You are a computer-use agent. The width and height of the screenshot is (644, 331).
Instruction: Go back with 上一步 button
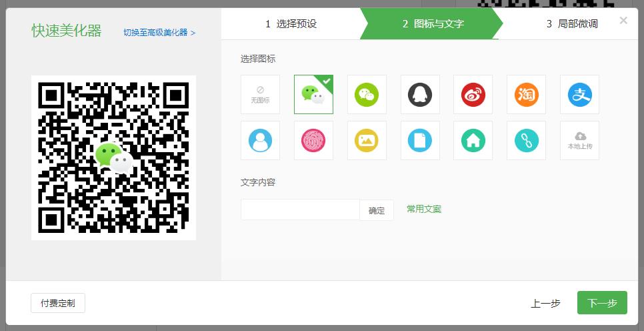click(545, 304)
